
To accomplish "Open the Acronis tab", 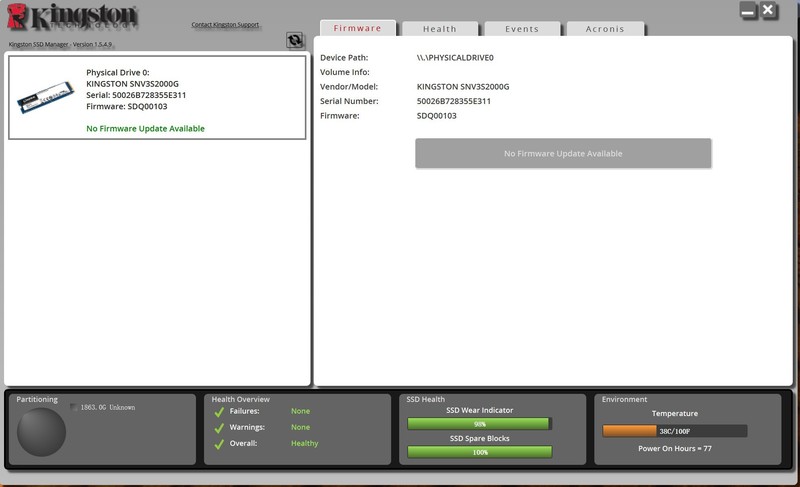I will pos(605,29).
